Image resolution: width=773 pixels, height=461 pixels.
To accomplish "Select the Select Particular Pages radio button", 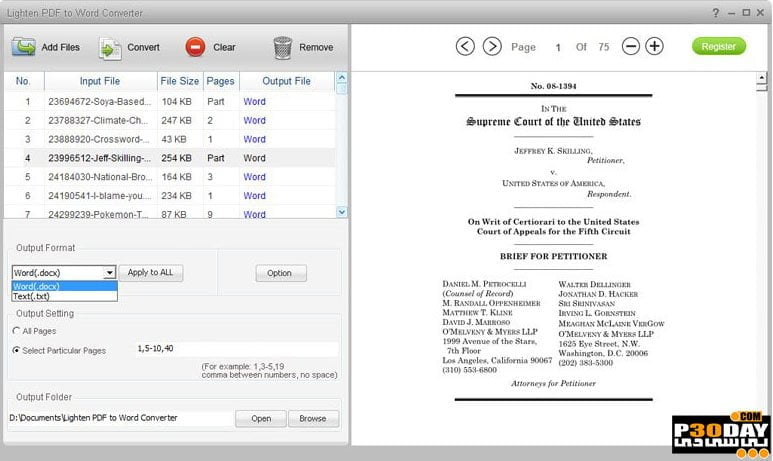I will tap(16, 350).
